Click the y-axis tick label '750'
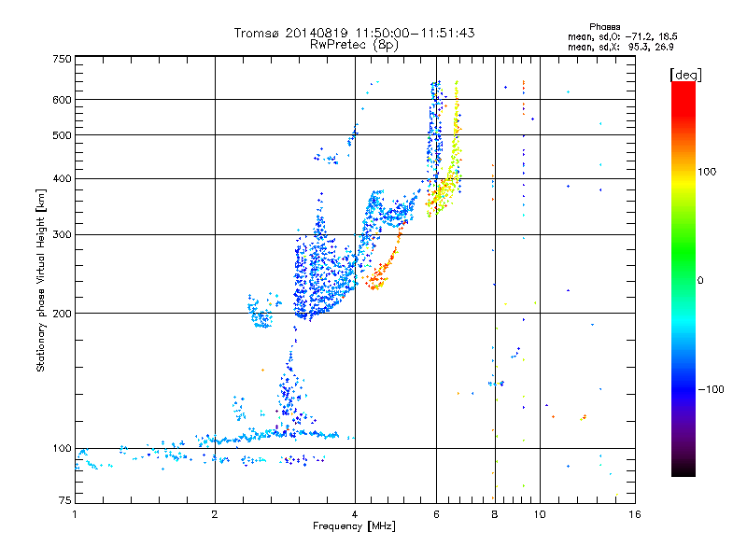This screenshot has height=560, width=747. click(62, 59)
